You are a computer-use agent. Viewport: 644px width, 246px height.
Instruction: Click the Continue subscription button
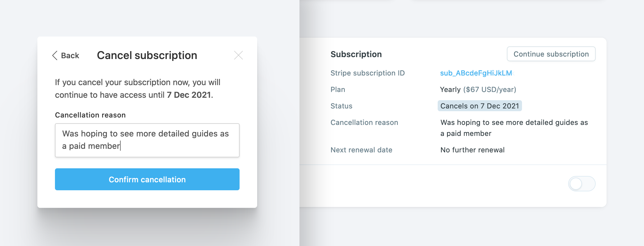point(551,54)
